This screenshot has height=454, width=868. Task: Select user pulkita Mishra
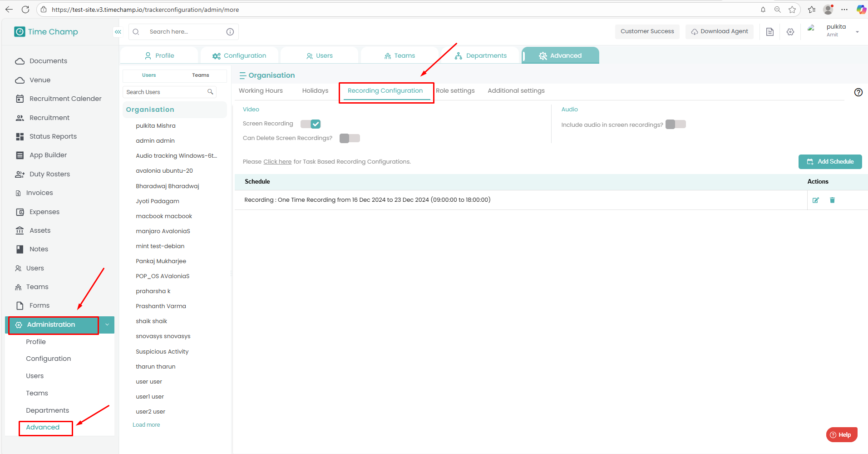click(156, 126)
